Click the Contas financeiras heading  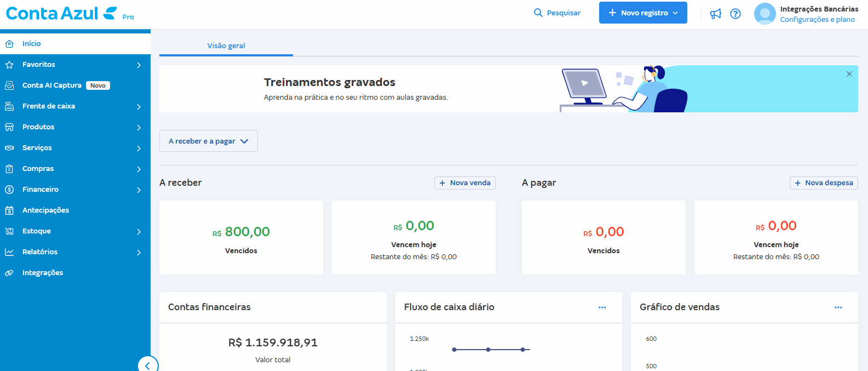209,307
